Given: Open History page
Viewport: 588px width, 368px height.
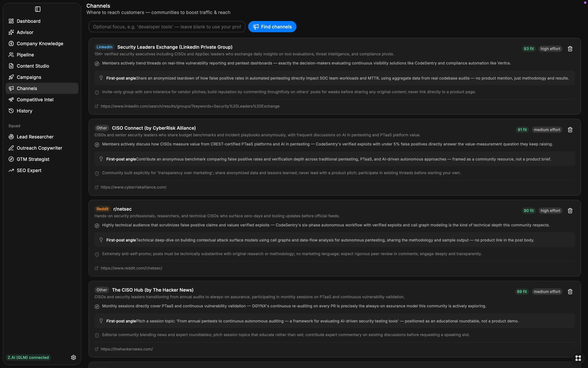Looking at the screenshot, I should click(x=42, y=111).
